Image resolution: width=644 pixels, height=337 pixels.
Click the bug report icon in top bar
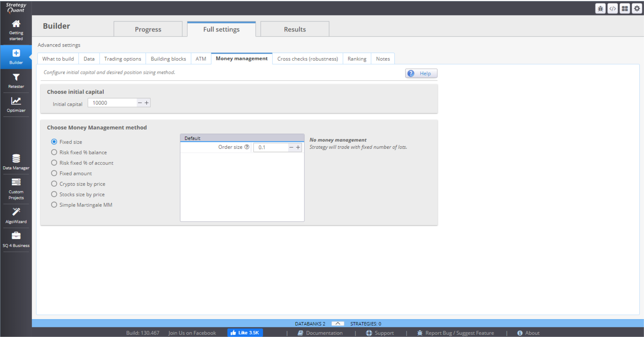(x=600, y=8)
